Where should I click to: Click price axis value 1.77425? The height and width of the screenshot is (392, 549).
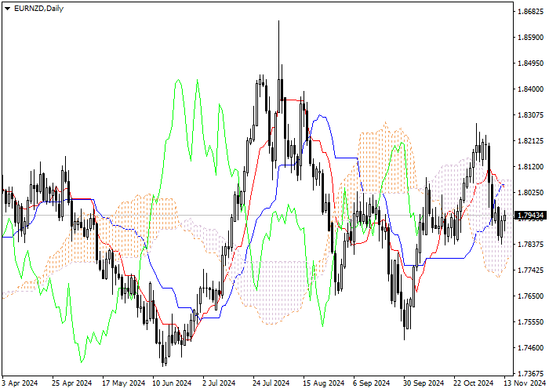coord(530,270)
